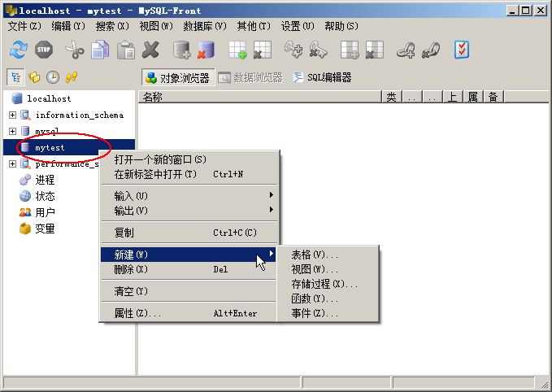Select information_schema in the tree

pos(80,115)
